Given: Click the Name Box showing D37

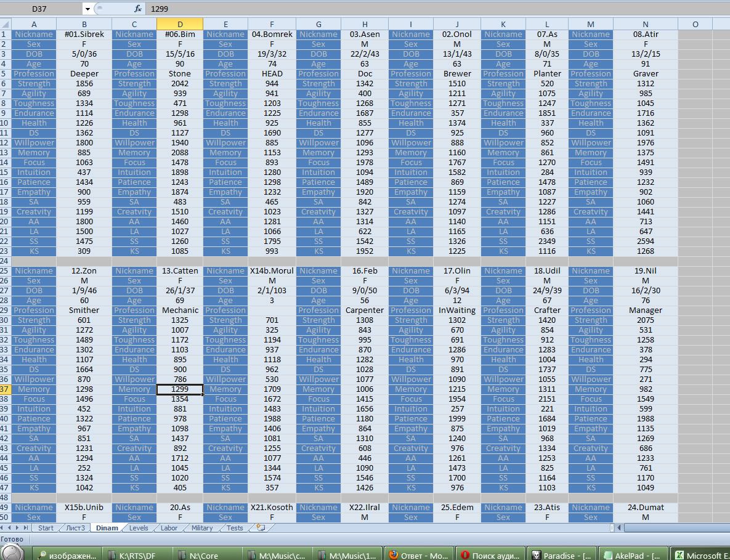Looking at the screenshot, I should pyautogui.click(x=42, y=9).
